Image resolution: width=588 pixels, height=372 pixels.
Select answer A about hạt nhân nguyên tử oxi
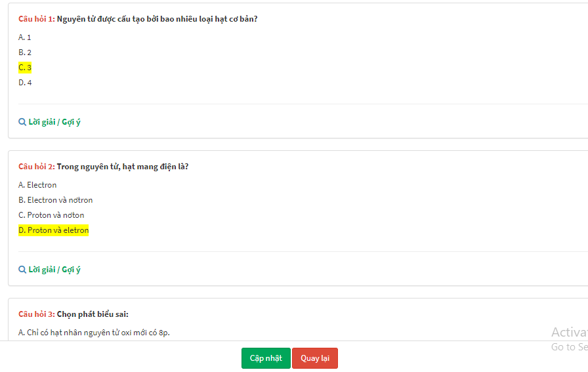tap(94, 333)
